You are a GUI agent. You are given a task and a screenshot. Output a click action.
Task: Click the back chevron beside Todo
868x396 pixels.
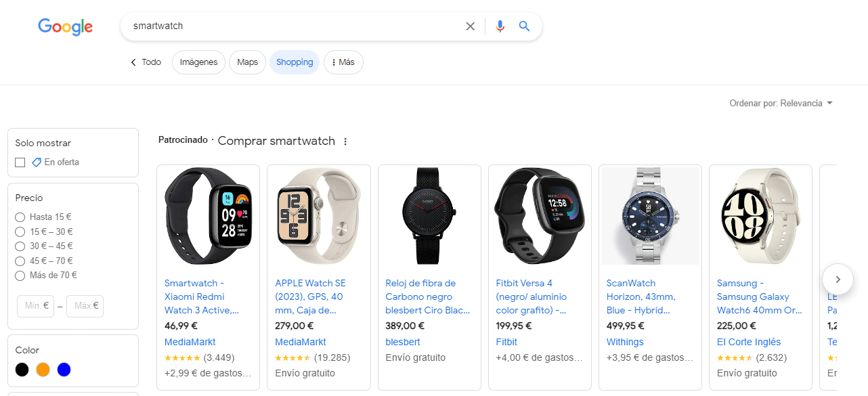133,62
